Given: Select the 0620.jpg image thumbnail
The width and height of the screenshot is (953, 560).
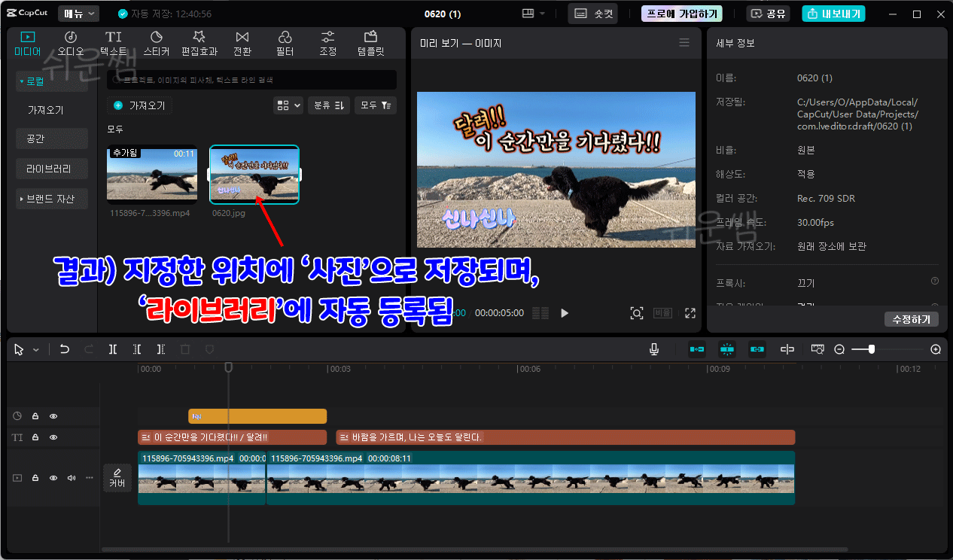Looking at the screenshot, I should click(x=254, y=175).
